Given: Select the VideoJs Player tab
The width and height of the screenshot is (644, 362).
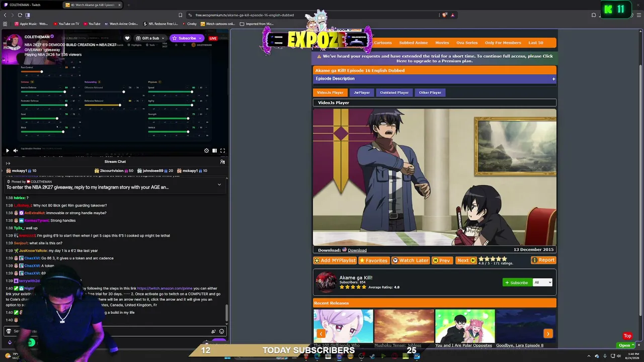Looking at the screenshot, I should (x=330, y=93).
